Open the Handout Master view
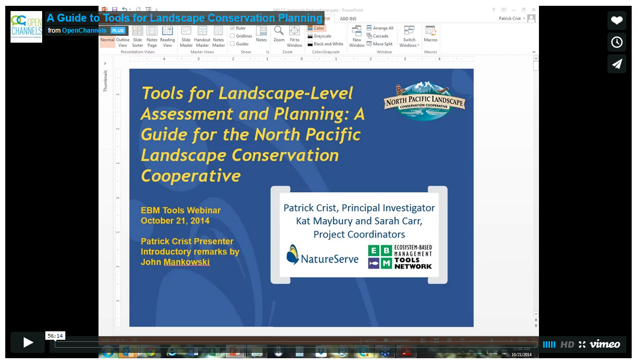Viewport: 638px width, 364px height. point(202,36)
